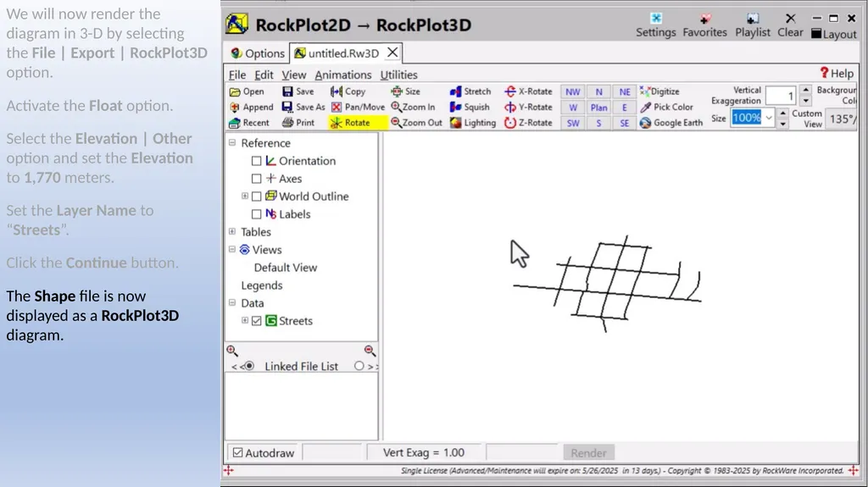This screenshot has width=868, height=487.
Task: Enable the Axes checkbox
Action: point(256,179)
